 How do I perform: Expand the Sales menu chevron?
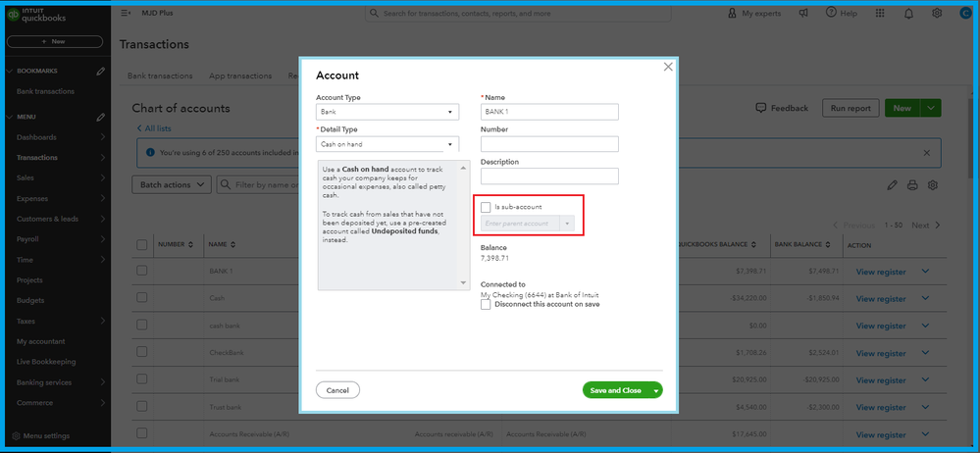coord(102,178)
